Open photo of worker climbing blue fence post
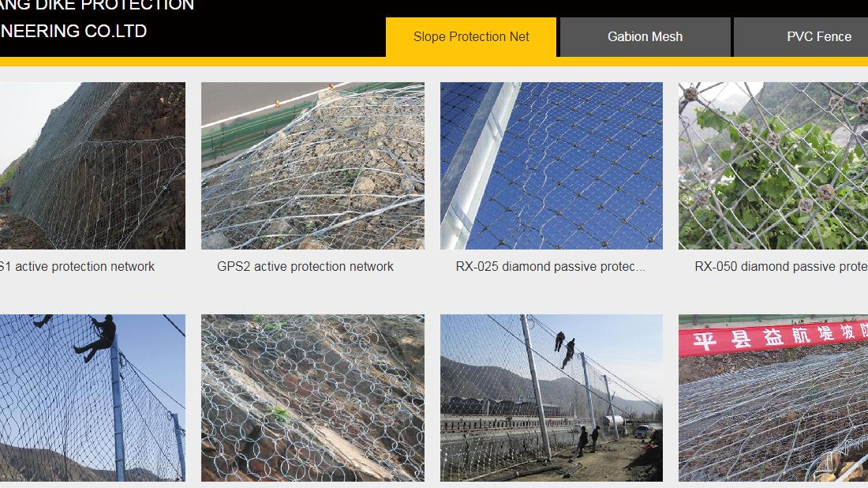 tap(92, 398)
